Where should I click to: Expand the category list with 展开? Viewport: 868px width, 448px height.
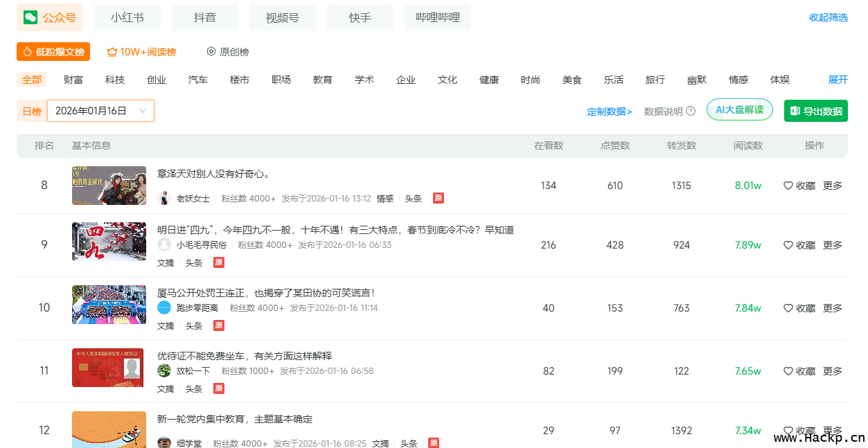click(838, 80)
